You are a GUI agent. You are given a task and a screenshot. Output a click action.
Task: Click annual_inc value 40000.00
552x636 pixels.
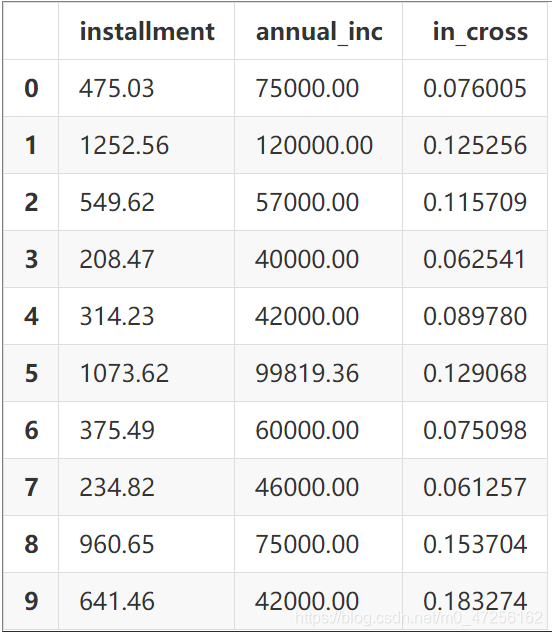click(307, 259)
